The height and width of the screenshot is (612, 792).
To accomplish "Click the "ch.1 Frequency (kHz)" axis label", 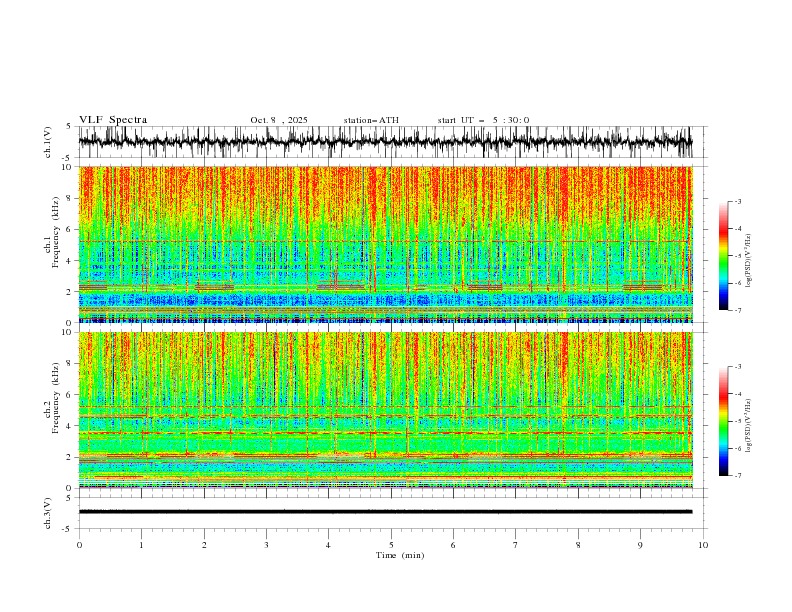I will pyautogui.click(x=53, y=232).
